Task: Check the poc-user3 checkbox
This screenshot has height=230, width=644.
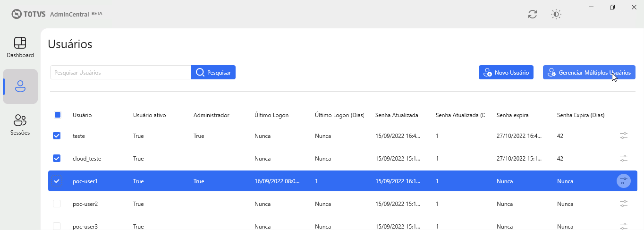Action: pyautogui.click(x=57, y=226)
